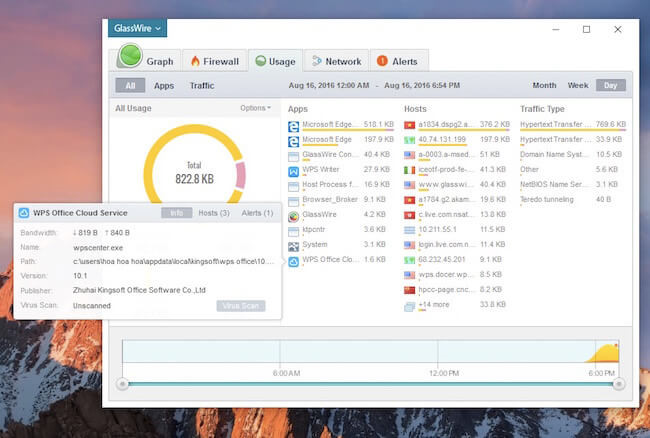Switch time range to Week
This screenshot has height=438, width=650.
(x=578, y=86)
